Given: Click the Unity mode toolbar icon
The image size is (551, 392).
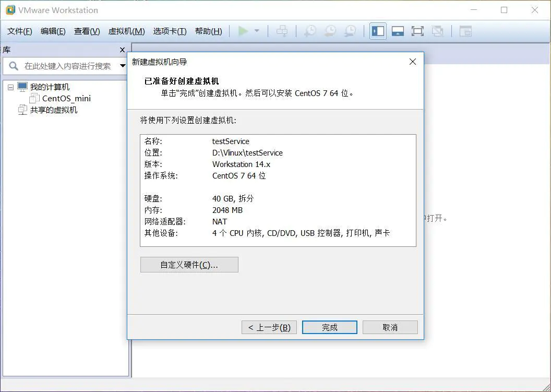Looking at the screenshot, I should coord(437,31).
